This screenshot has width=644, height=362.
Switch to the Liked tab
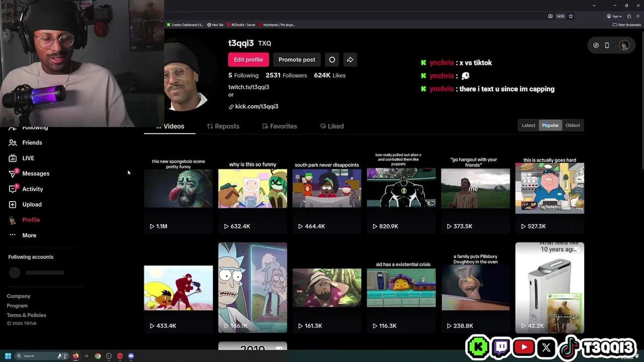click(x=332, y=126)
